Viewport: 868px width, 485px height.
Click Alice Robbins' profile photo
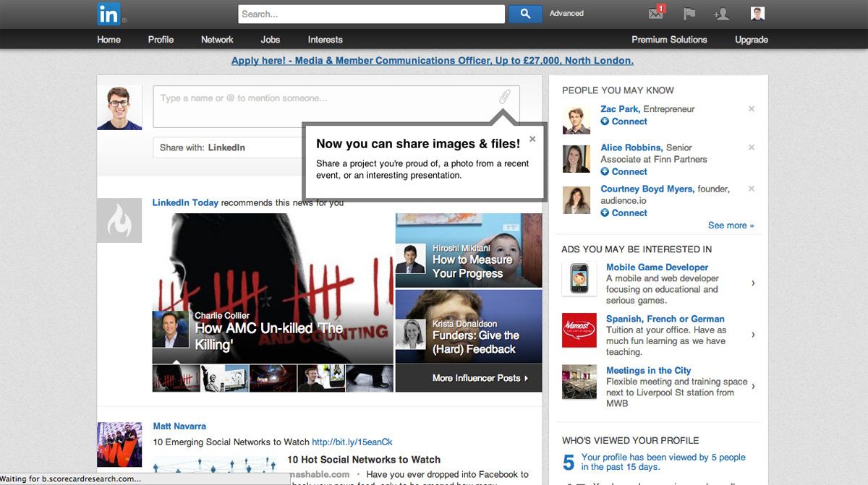click(576, 159)
